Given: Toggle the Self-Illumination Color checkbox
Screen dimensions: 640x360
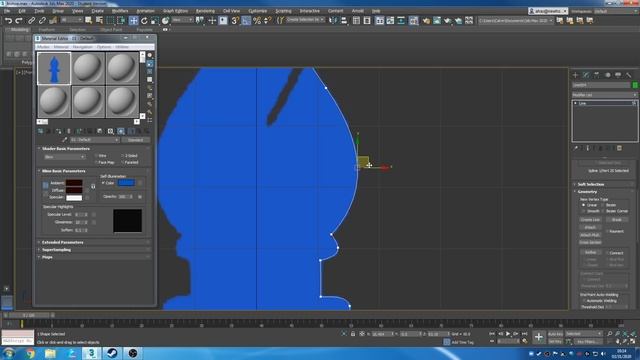Looking at the screenshot, I should [x=103, y=183].
